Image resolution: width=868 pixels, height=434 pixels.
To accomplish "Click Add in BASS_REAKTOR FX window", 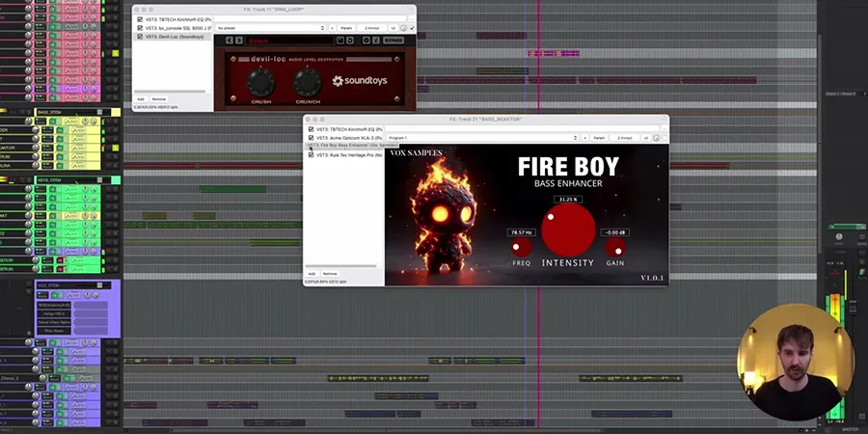I will [x=312, y=274].
